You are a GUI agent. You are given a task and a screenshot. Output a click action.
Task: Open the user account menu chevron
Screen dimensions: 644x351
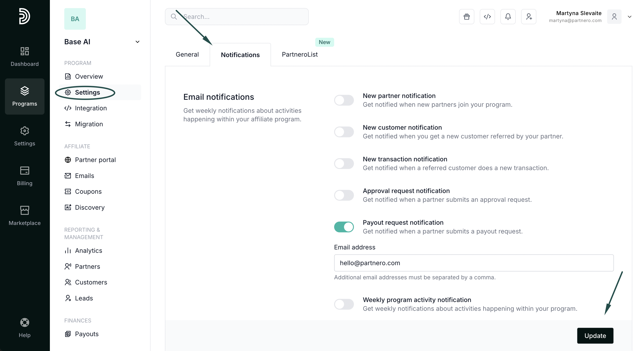pyautogui.click(x=629, y=17)
